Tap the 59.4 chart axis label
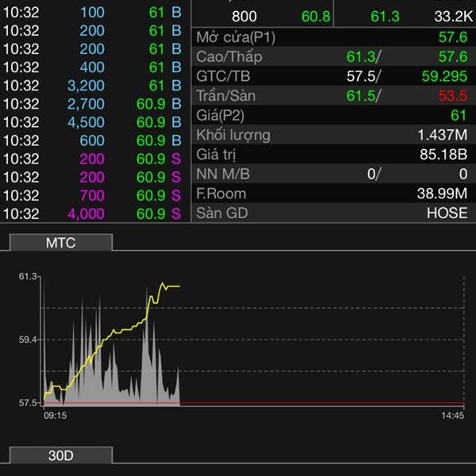The height and width of the screenshot is (476, 476). (28, 340)
